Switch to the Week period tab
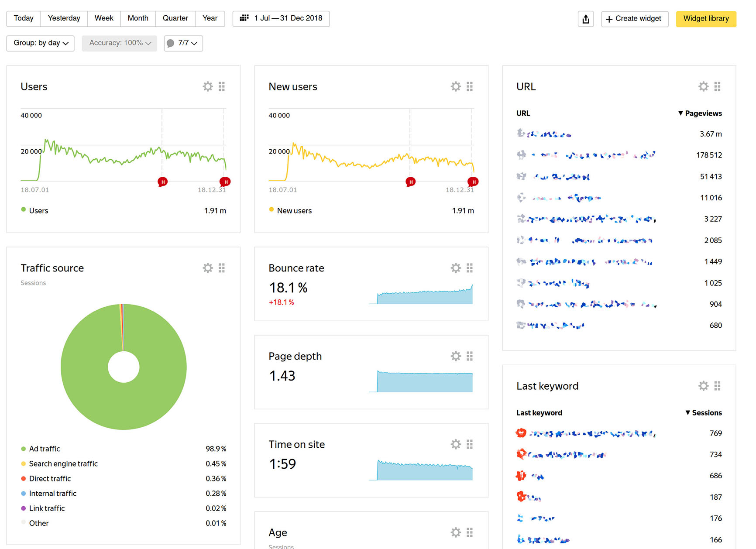The width and height of the screenshot is (756, 549). pos(104,18)
